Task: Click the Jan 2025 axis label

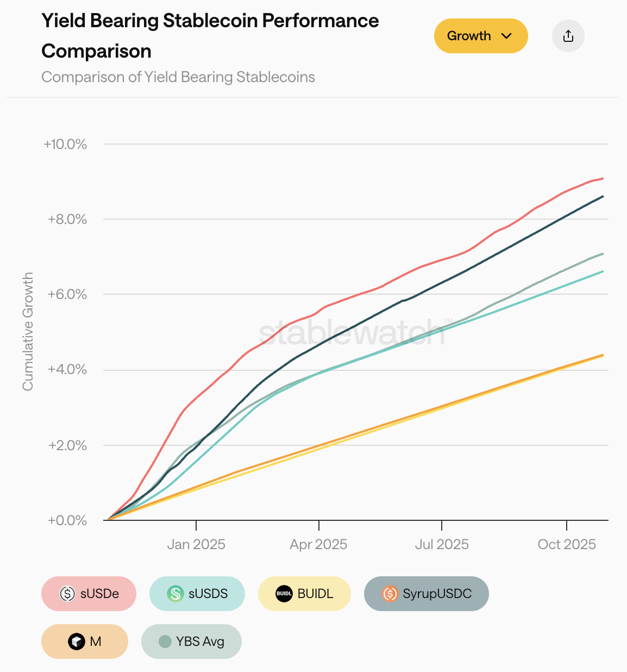Action: point(196,544)
